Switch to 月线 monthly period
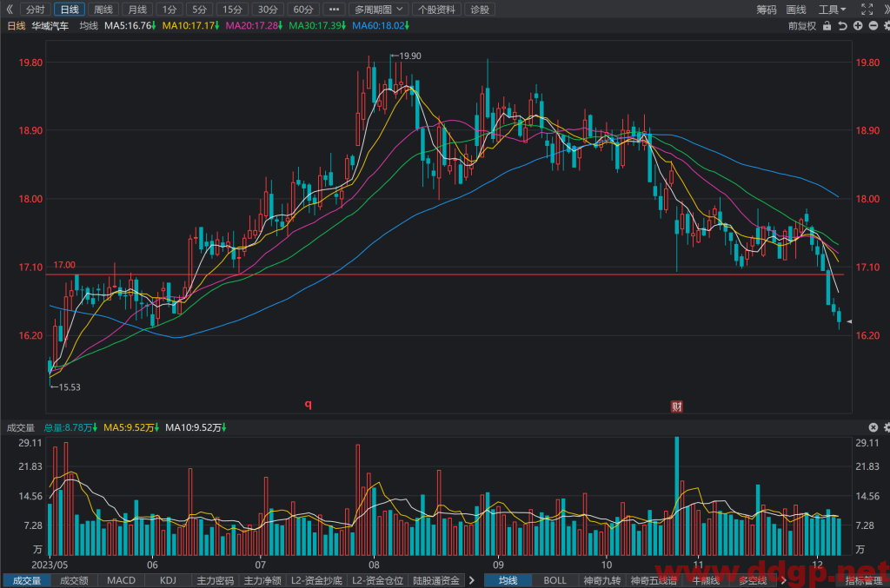Image resolution: width=890 pixels, height=588 pixels. coord(137,10)
